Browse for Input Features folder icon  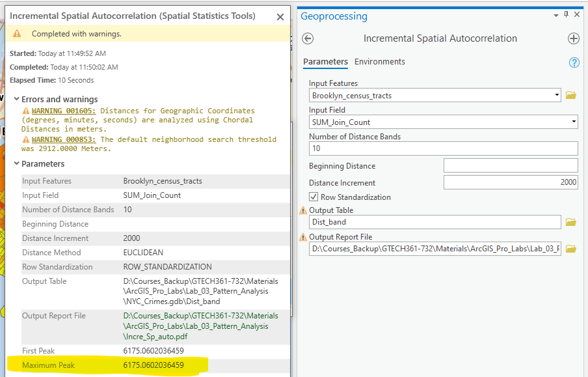(x=570, y=96)
